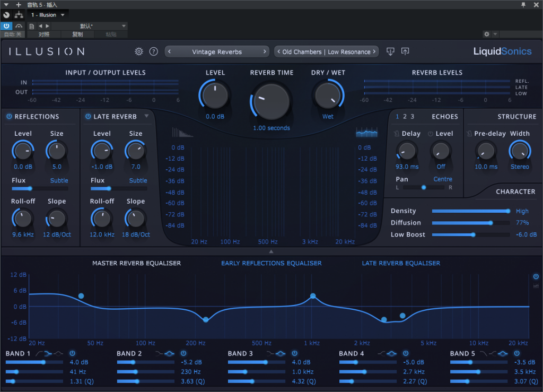Open the host gear settings at right
This screenshot has width=543, height=392.
coord(487,34)
